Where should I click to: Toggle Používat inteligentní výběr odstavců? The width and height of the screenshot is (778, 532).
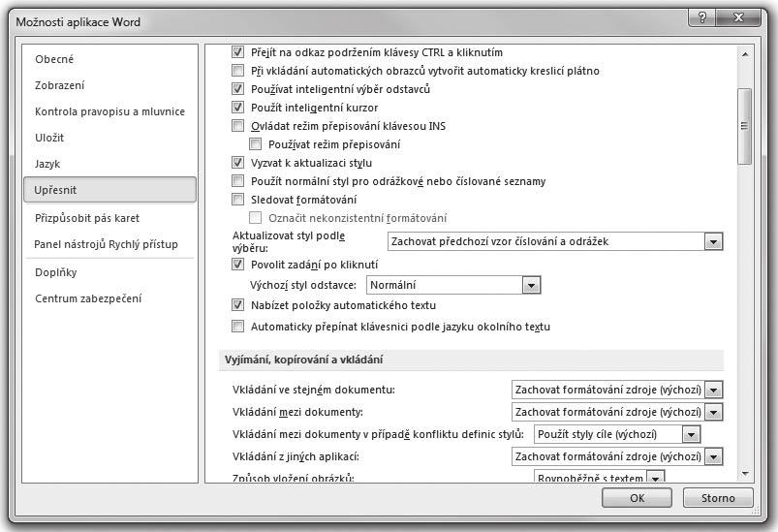pos(238,89)
